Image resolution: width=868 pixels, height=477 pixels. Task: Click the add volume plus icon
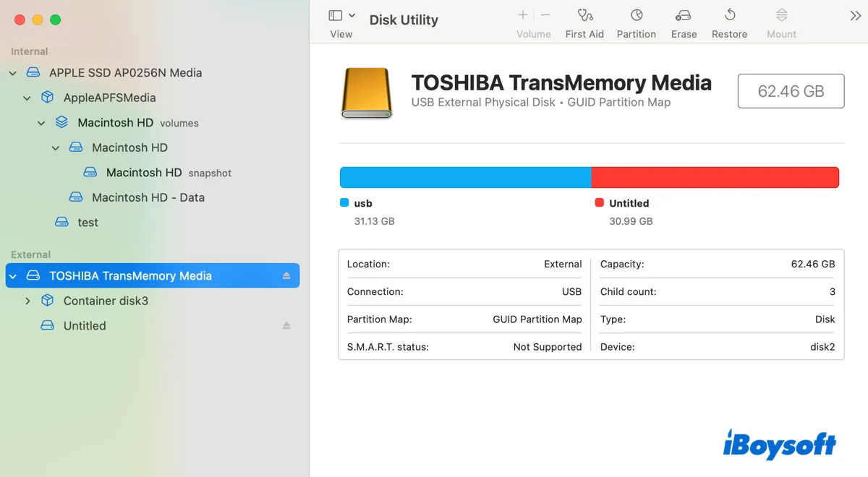click(522, 15)
